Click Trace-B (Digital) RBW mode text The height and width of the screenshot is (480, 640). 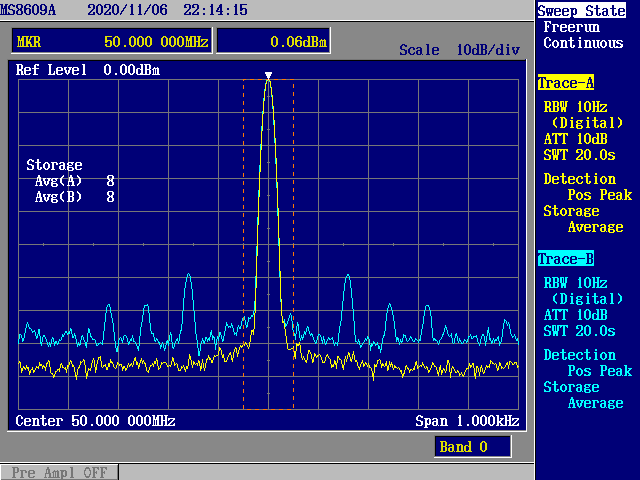click(x=587, y=299)
